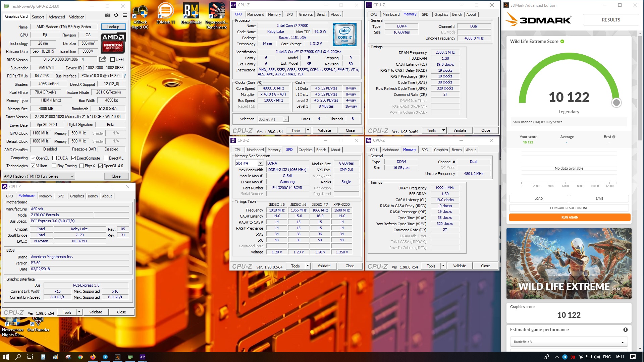The height and width of the screenshot is (362, 644).
Task: Click the RESULTS button in 3DMark
Action: click(x=611, y=20)
